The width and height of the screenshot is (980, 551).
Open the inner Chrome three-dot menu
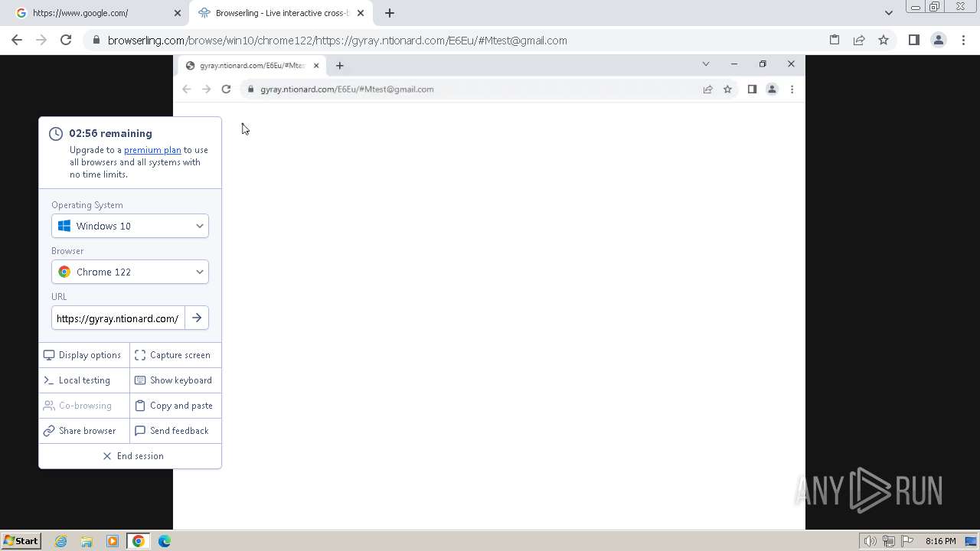(792, 90)
